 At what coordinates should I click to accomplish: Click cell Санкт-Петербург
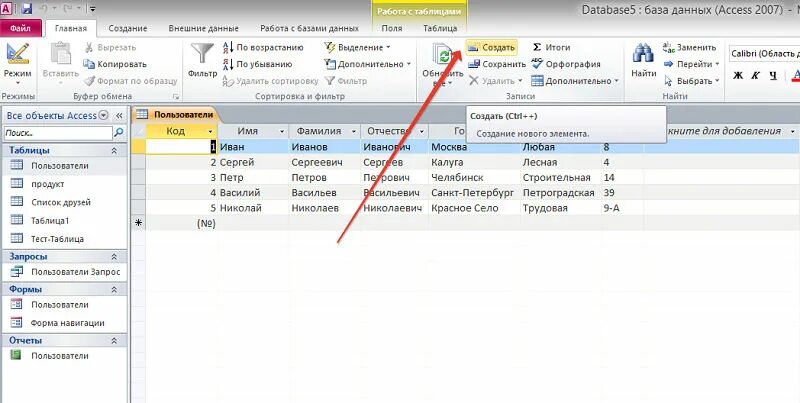(474, 193)
